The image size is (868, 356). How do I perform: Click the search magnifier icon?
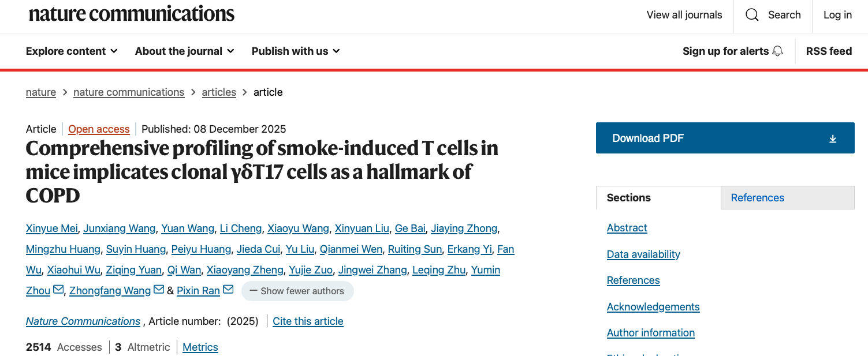point(752,15)
